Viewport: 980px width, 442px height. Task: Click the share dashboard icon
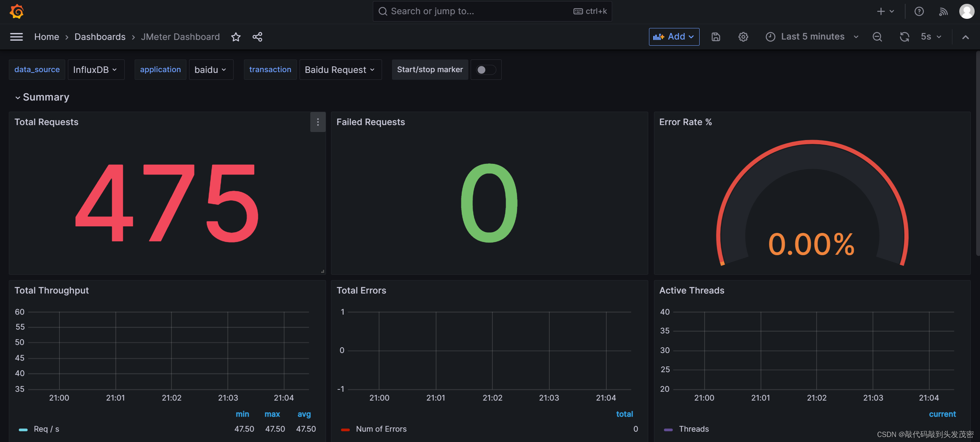click(x=257, y=37)
